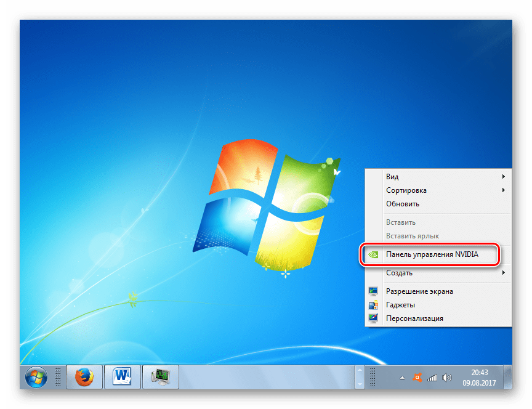The height and width of the screenshot is (409, 532).
Task: Open the volume speaker tray icon
Action: 447,378
